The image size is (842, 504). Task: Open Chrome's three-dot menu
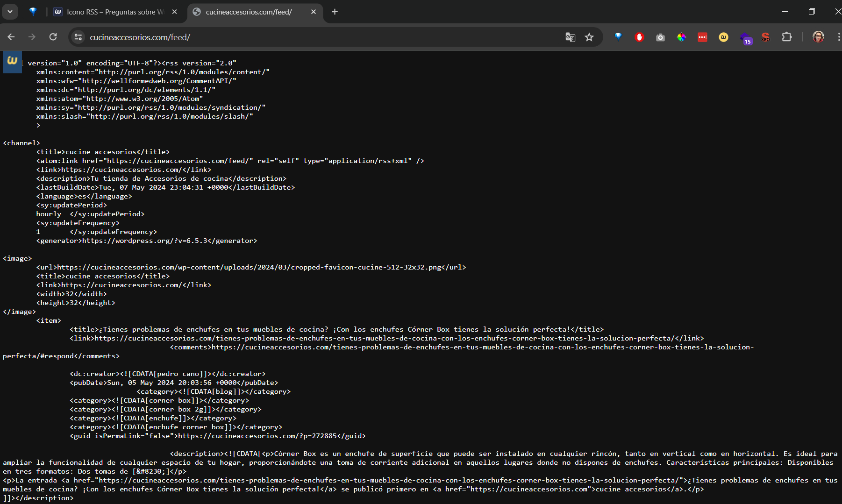(839, 37)
